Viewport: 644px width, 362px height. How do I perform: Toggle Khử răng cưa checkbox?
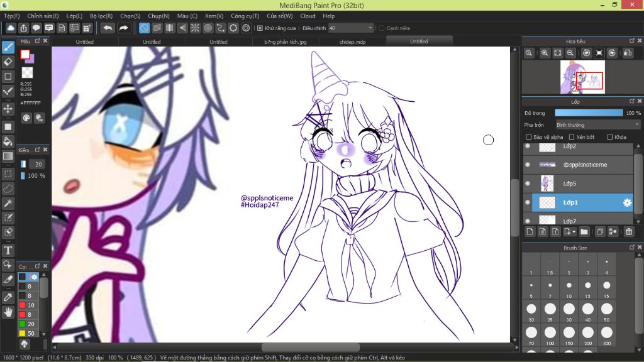260,28
